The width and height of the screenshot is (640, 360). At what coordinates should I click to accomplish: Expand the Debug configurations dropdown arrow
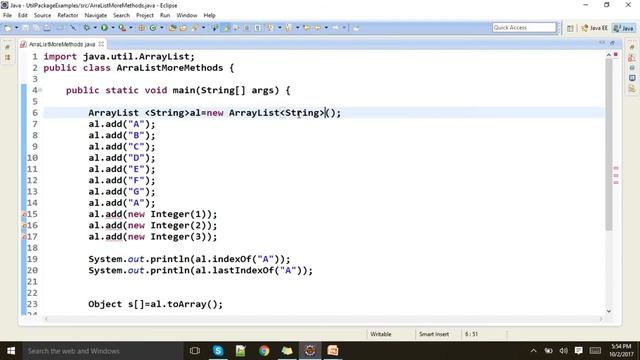[95, 28]
